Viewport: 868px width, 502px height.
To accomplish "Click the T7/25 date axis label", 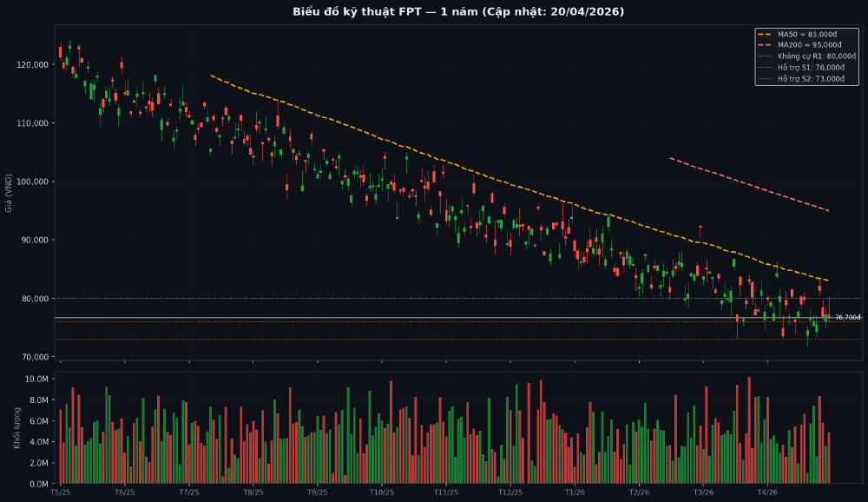I will click(188, 492).
